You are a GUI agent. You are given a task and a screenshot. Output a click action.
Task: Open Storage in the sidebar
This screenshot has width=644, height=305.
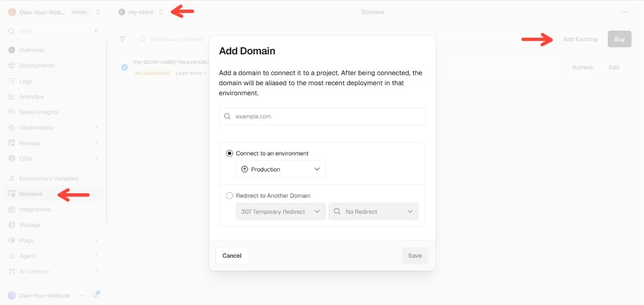pos(53,225)
